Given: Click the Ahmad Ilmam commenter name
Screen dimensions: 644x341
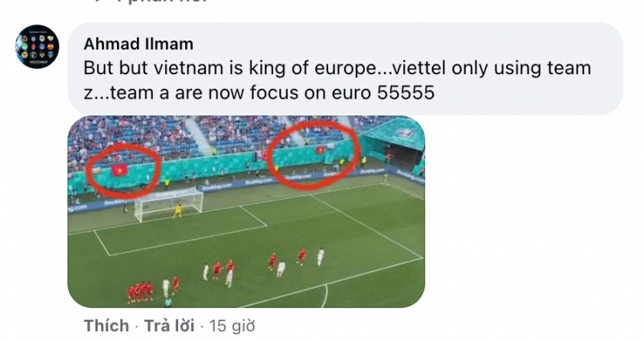Looking at the screenshot, I should tap(138, 44).
